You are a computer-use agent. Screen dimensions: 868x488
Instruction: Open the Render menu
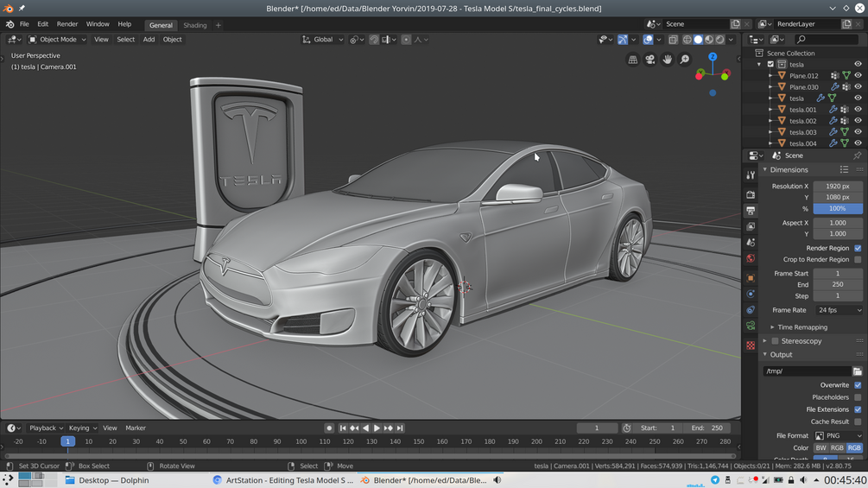click(67, 24)
